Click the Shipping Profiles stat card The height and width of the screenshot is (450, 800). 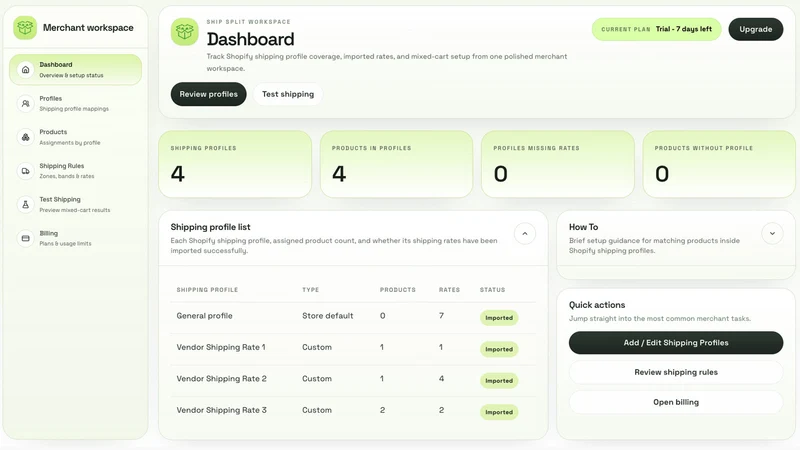[235, 164]
